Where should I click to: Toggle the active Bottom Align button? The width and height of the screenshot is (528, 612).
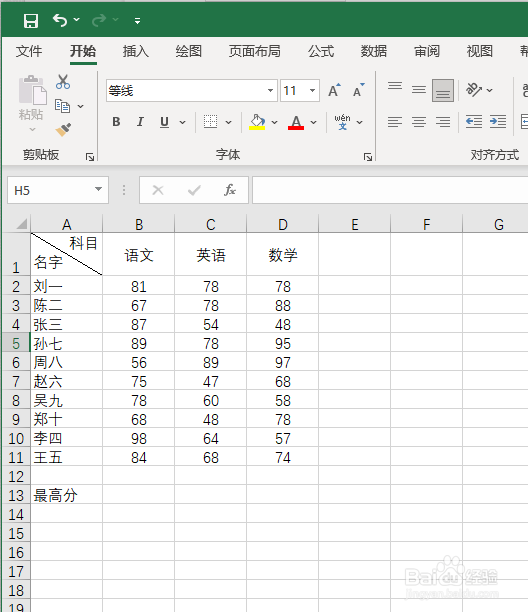coord(443,90)
